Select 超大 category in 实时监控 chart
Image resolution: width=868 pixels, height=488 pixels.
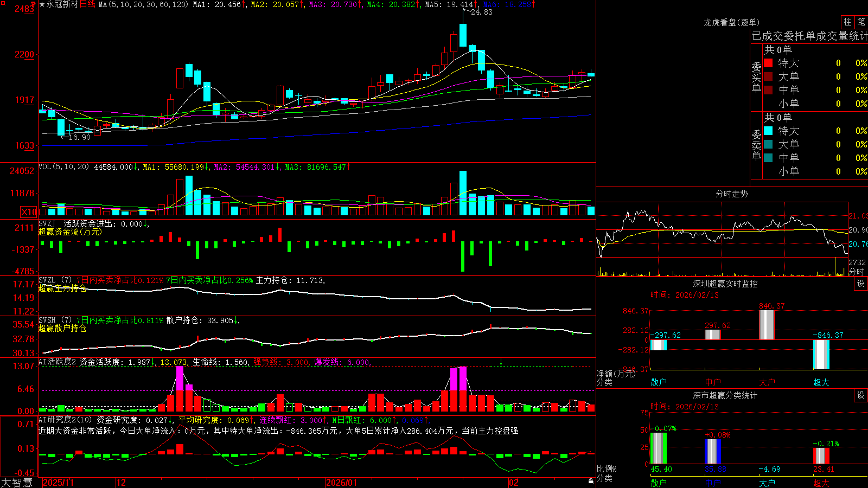tap(821, 382)
